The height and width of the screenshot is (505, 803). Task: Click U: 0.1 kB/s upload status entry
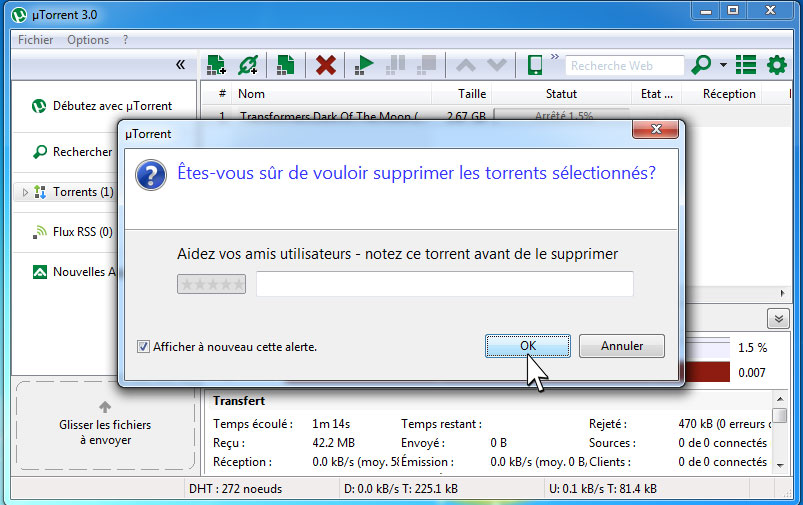[x=602, y=489]
